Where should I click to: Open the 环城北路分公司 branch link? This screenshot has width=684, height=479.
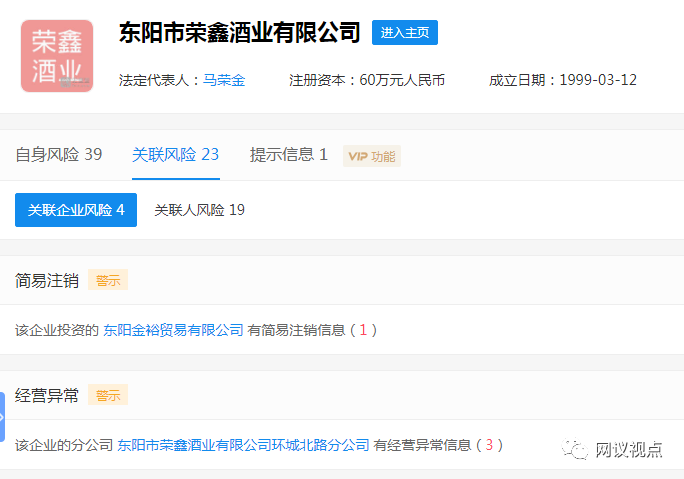click(243, 444)
